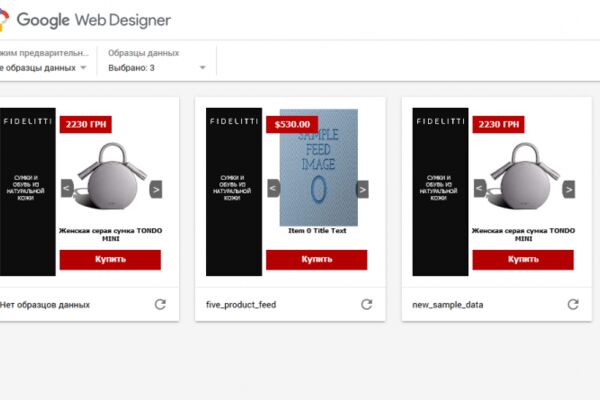Image resolution: width=600 pixels, height=400 pixels.
Task: Click 2230 ГРН price in 'Нет образцов данных' ad
Action: (86, 124)
